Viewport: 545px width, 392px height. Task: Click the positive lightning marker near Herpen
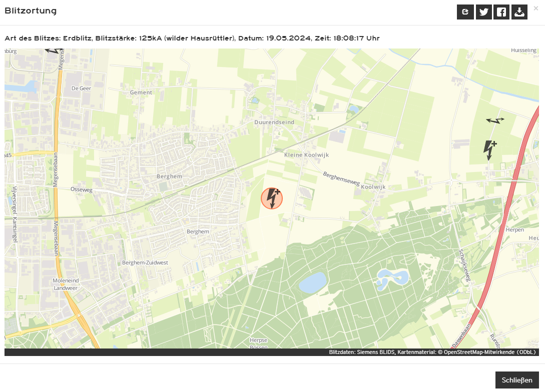490,150
